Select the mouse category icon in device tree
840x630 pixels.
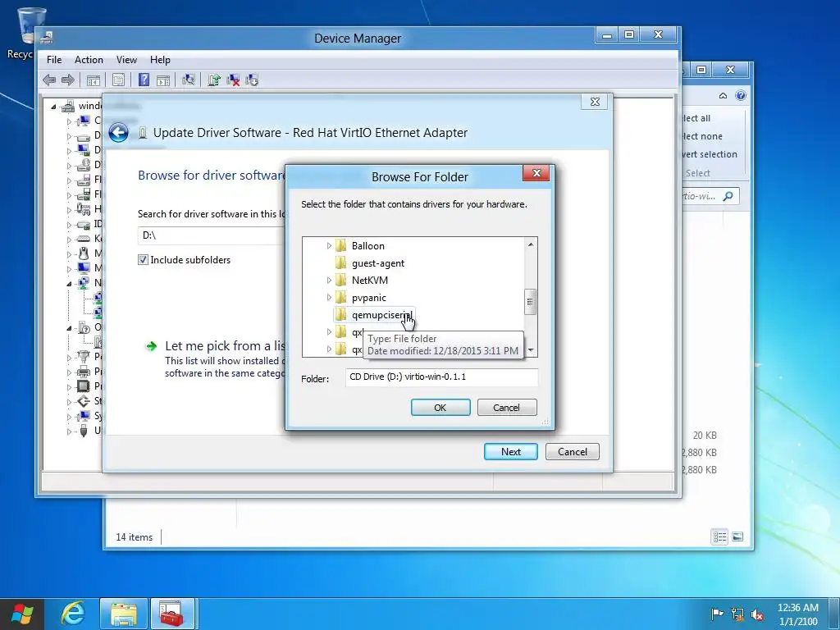click(x=84, y=253)
